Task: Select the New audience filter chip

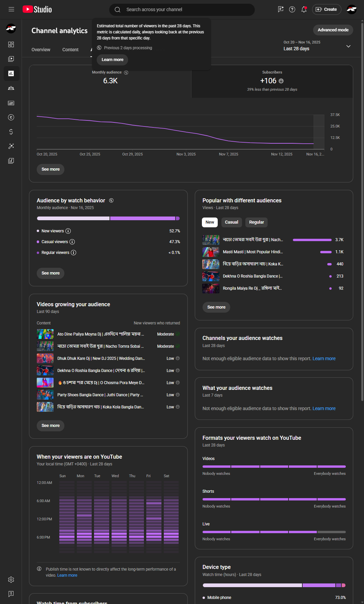Action: tap(210, 222)
